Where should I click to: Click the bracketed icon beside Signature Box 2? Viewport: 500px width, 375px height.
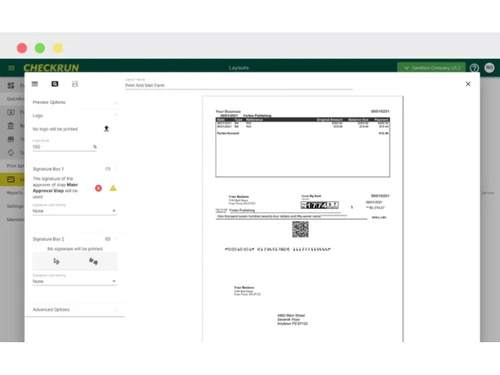coord(108,239)
